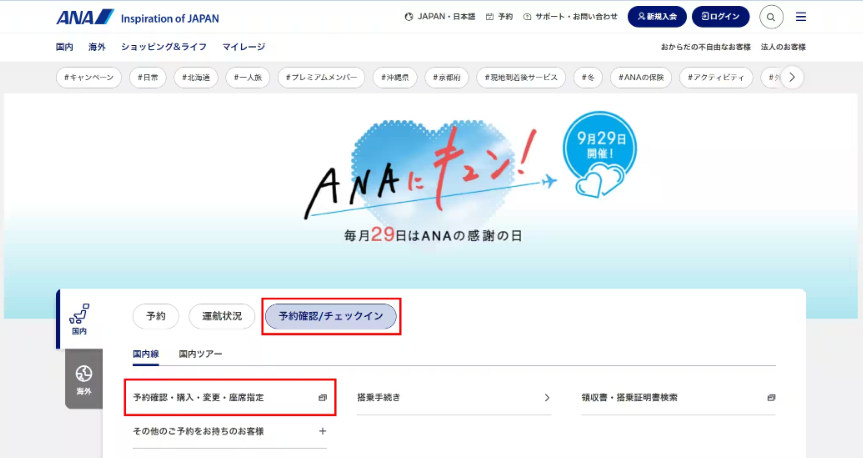Select the 海外 globe icon sidebar tab

[84, 379]
